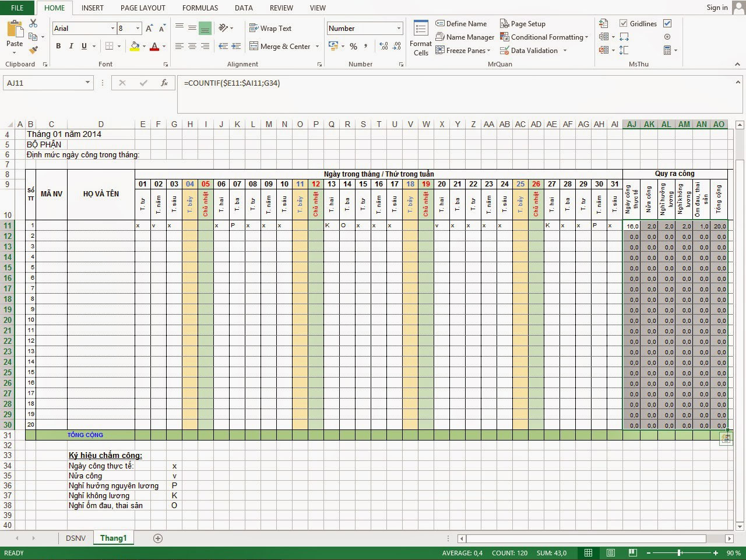Select the Page Break Preview icon
Viewport: 746px width, 560px height.
[x=632, y=552]
